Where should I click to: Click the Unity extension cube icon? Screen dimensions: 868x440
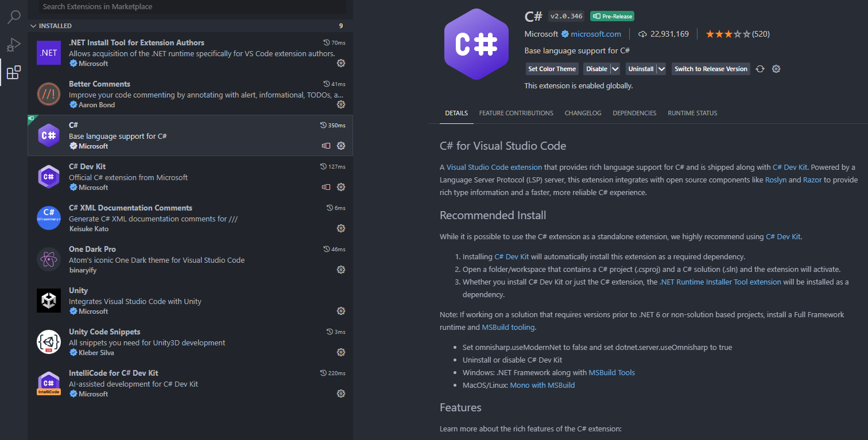pos(49,301)
